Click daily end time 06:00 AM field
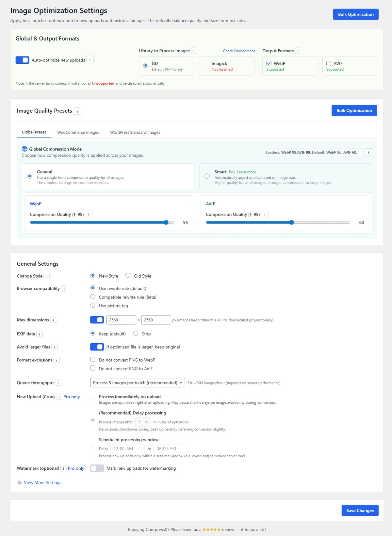 point(171,449)
